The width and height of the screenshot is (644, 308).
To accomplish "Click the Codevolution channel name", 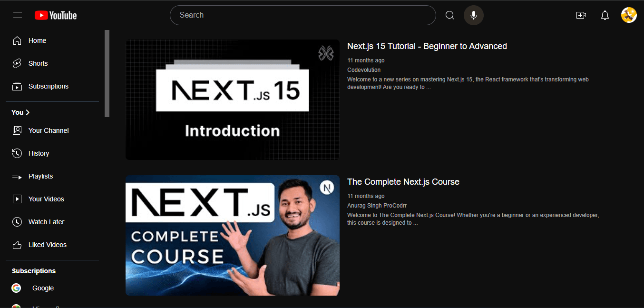I will coord(364,70).
